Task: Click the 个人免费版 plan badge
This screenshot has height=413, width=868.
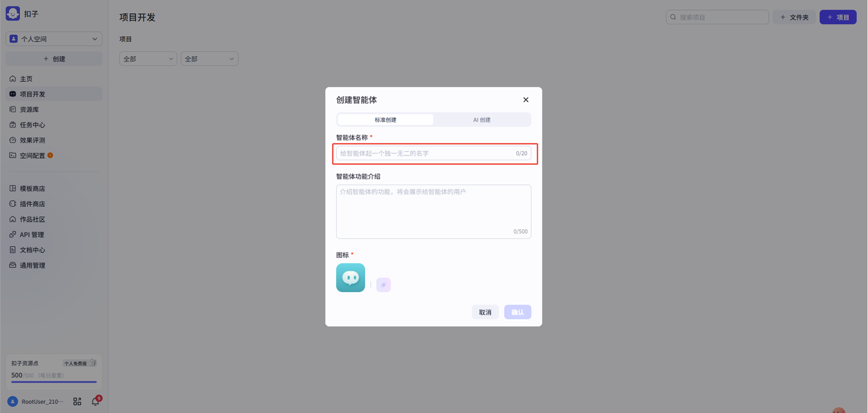Action: pyautogui.click(x=80, y=363)
